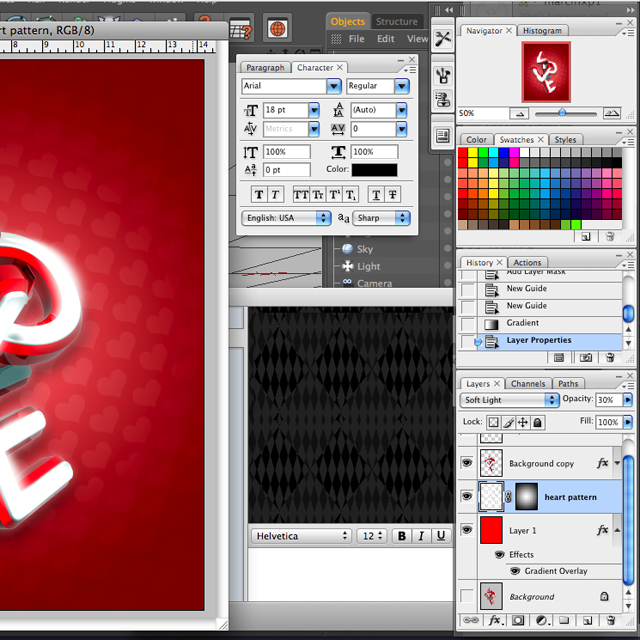
Task: Switch to the Histogram tab
Action: click(542, 31)
